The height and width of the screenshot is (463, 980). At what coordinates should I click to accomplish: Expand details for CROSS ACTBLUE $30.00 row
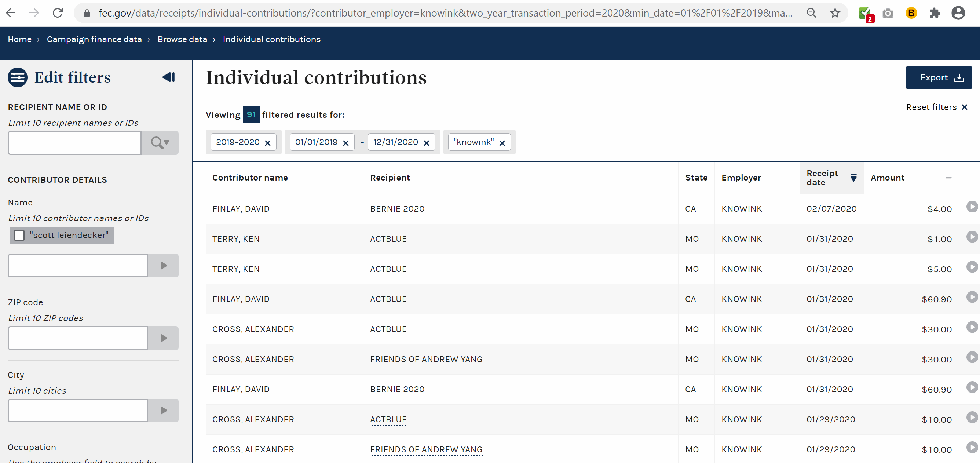(972, 327)
